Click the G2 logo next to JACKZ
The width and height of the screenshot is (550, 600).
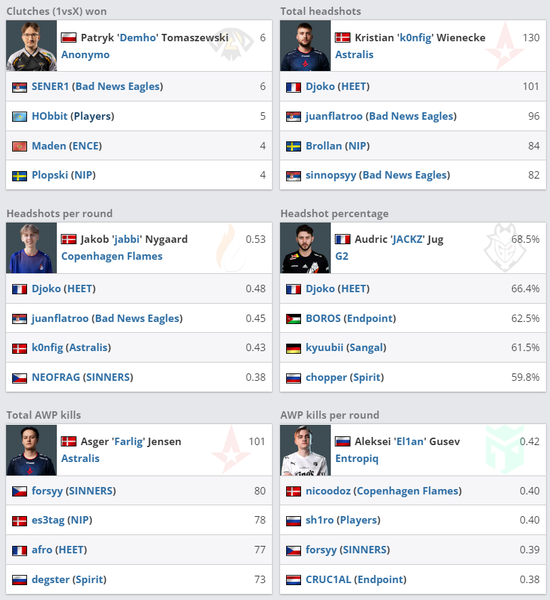[505, 248]
